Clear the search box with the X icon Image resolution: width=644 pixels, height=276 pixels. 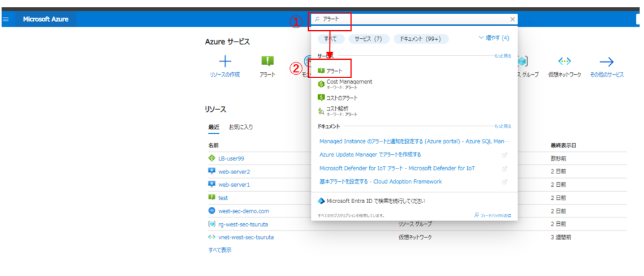pos(512,19)
